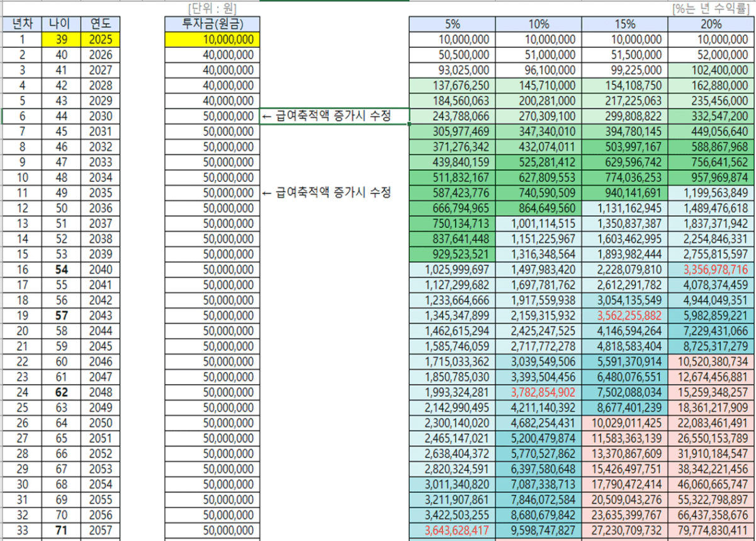Click the red value 3,562,255,882

coord(624,316)
